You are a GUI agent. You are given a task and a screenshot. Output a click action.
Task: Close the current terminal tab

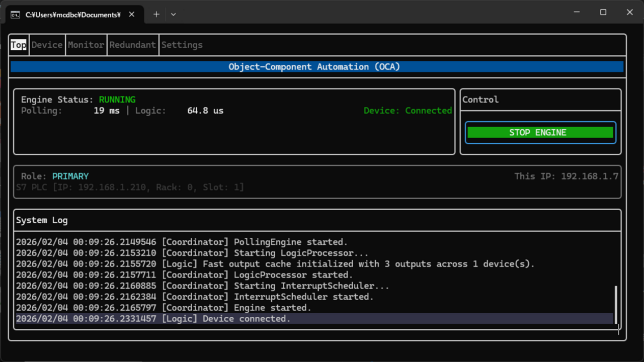131,14
